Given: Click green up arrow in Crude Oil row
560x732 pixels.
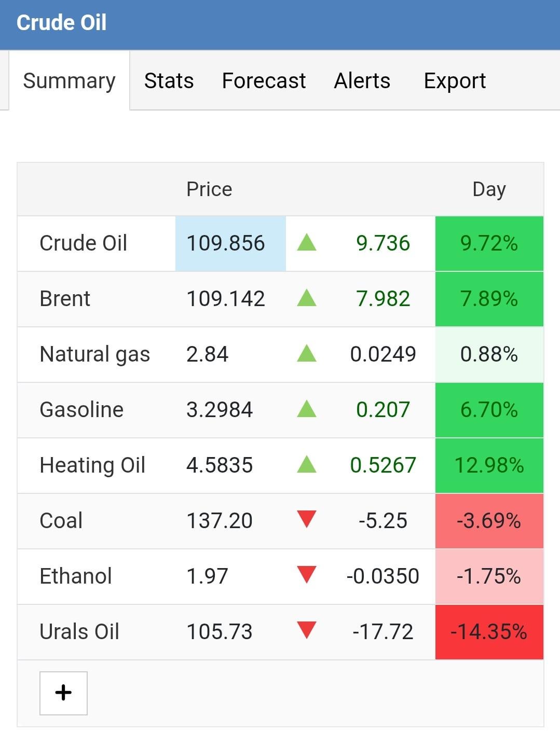Looking at the screenshot, I should 307,243.
